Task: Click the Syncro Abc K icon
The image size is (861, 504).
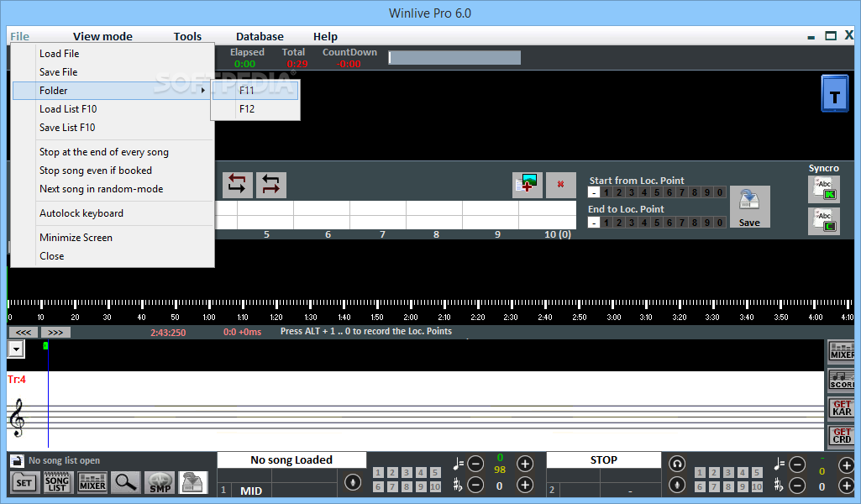Action: [x=824, y=189]
